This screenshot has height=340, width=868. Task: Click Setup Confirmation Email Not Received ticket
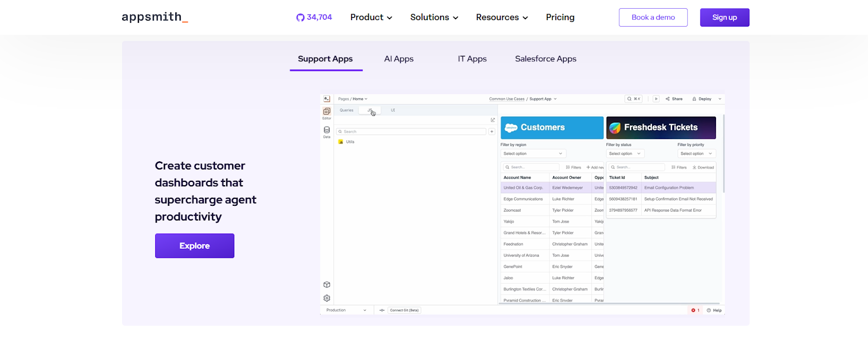click(x=679, y=199)
